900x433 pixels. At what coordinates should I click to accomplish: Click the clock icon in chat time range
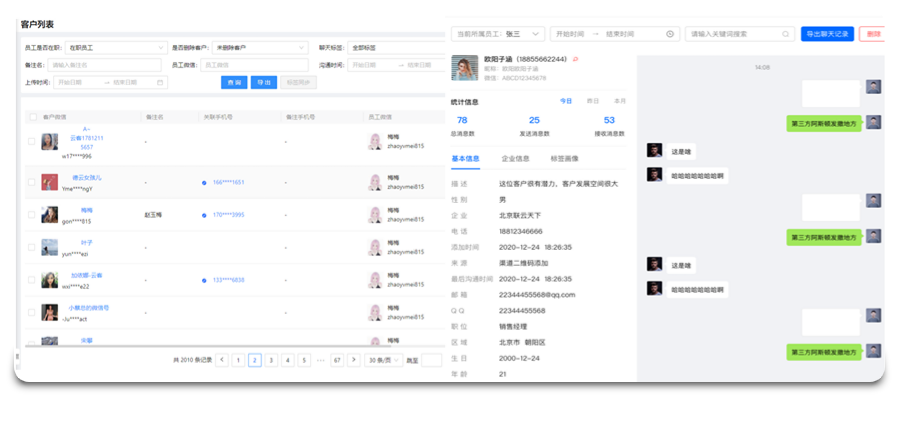pyautogui.click(x=670, y=34)
